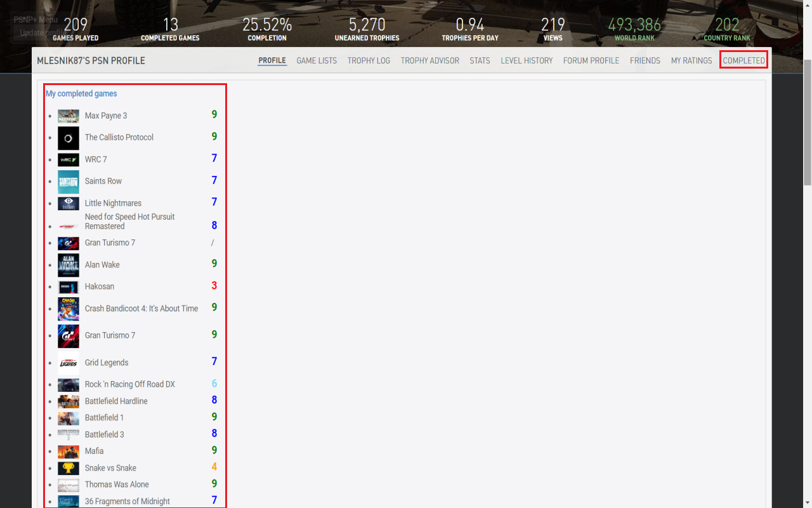Open the Game Lists tab
The image size is (812, 508).
pos(317,61)
